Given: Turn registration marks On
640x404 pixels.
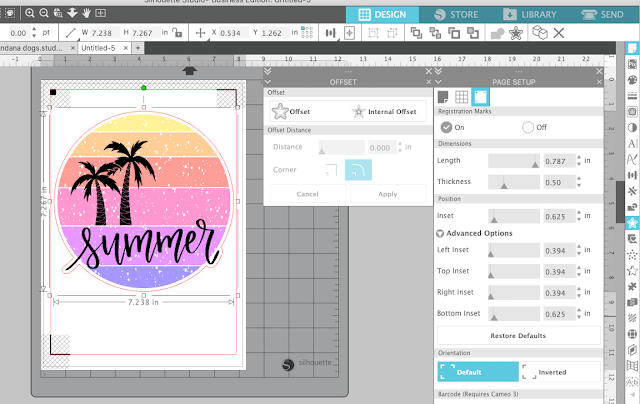Looking at the screenshot, I should (446, 127).
